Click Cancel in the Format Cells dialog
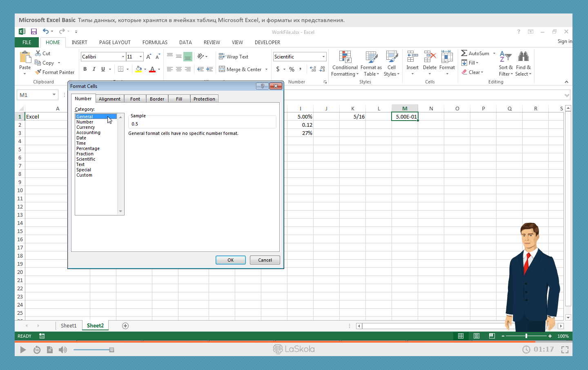This screenshot has height=370, width=588. tap(265, 260)
